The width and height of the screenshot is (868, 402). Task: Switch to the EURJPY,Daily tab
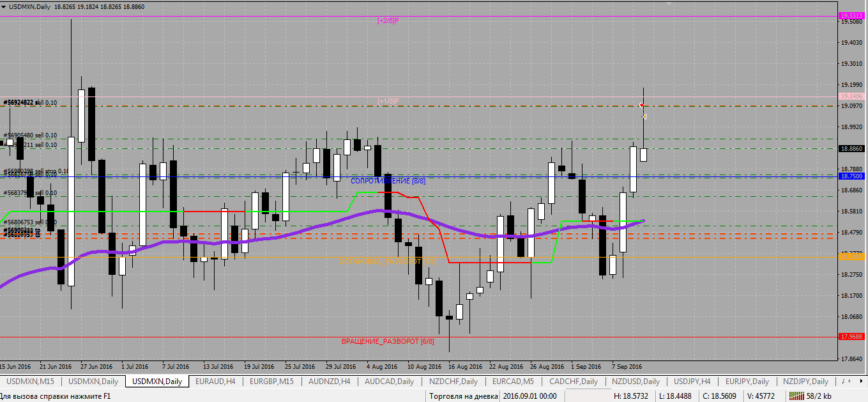coord(747,382)
